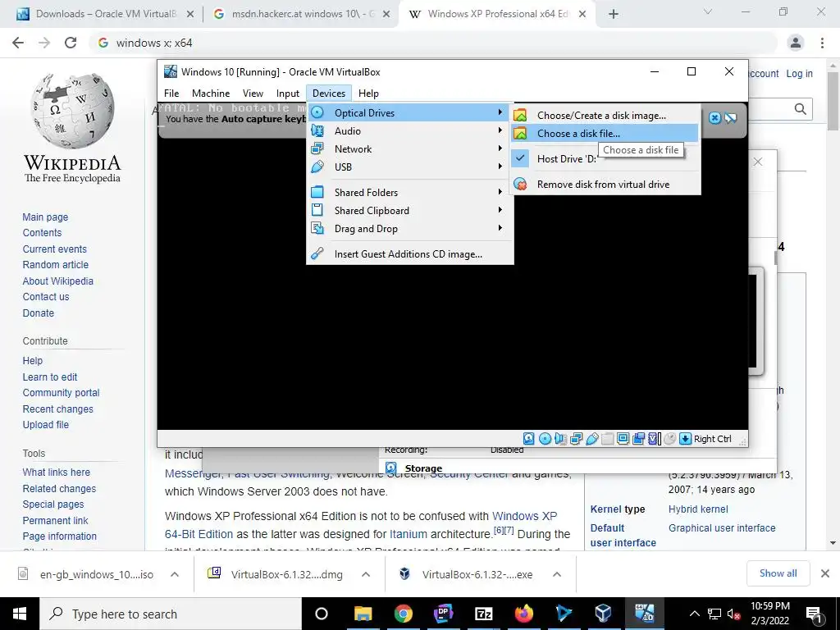Click the taskbar clock showing 10:59 PM
The image size is (840, 630).
pyautogui.click(x=769, y=614)
